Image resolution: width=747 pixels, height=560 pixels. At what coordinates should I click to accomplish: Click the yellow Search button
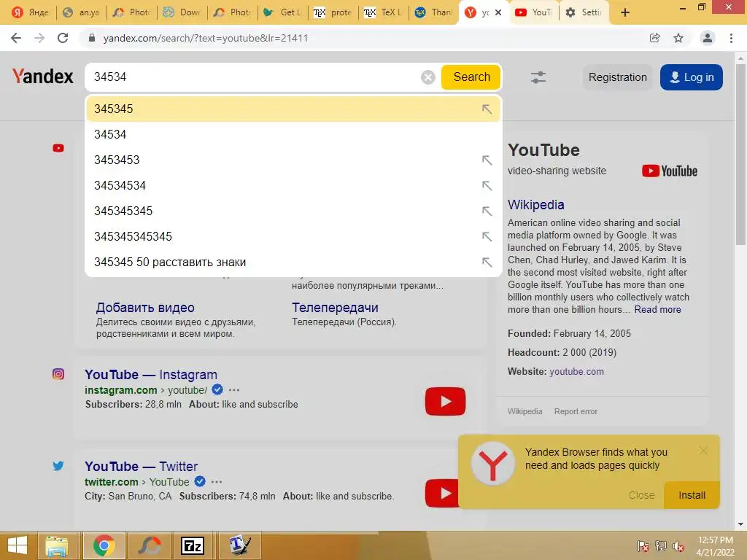click(471, 77)
